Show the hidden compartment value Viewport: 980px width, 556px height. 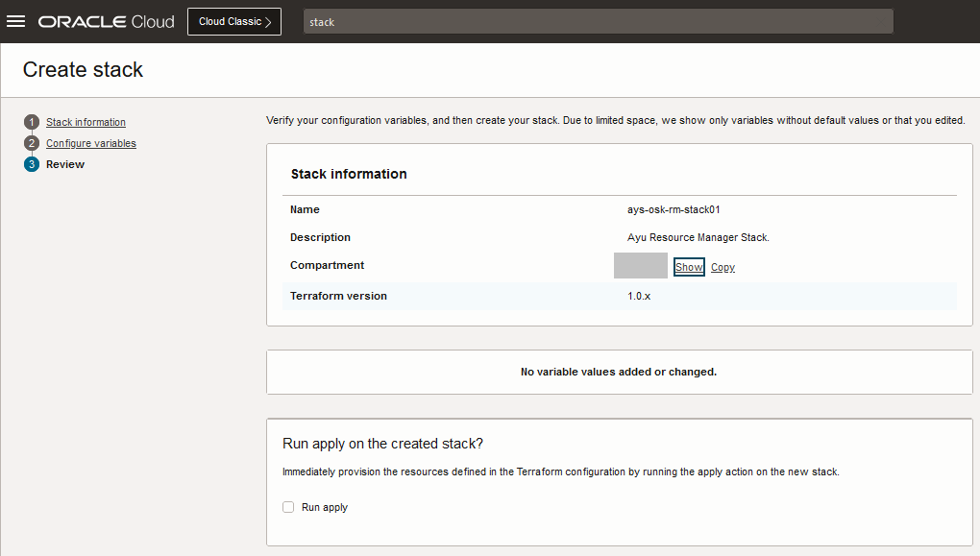pyautogui.click(x=689, y=267)
